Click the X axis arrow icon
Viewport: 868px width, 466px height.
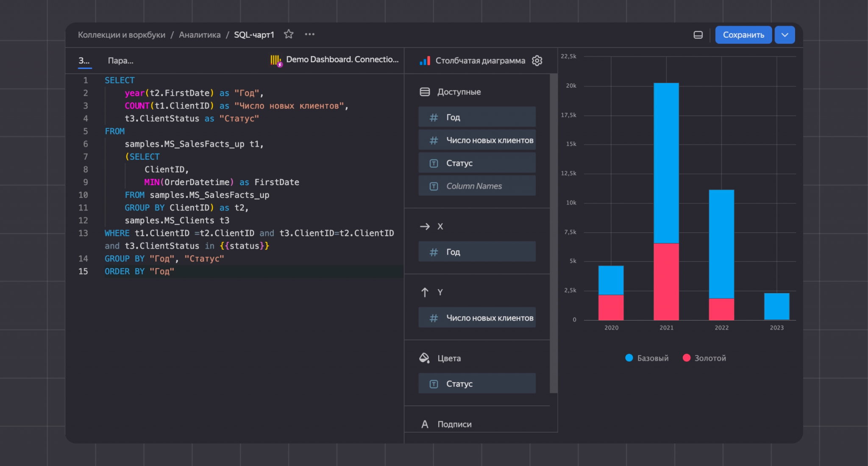tap(425, 227)
